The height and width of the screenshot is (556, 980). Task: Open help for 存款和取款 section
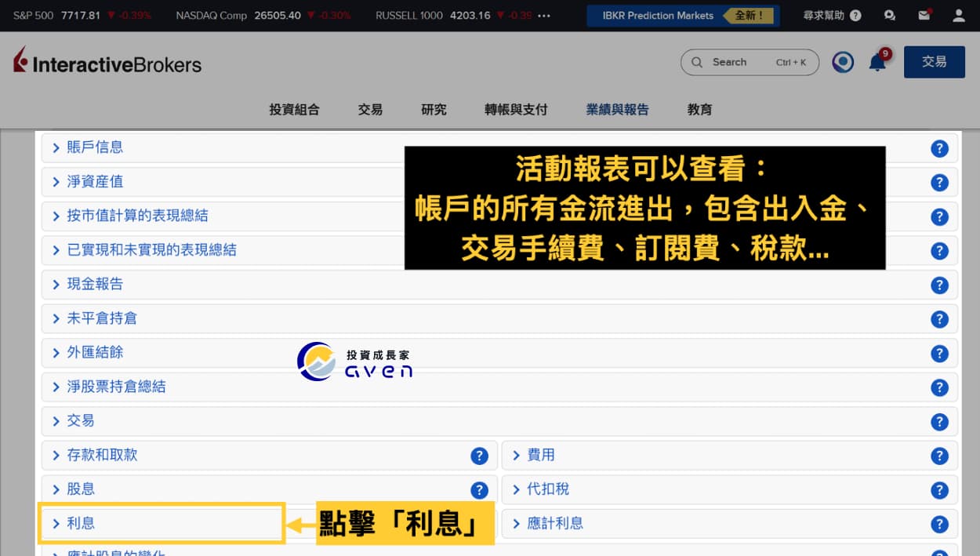coord(479,456)
